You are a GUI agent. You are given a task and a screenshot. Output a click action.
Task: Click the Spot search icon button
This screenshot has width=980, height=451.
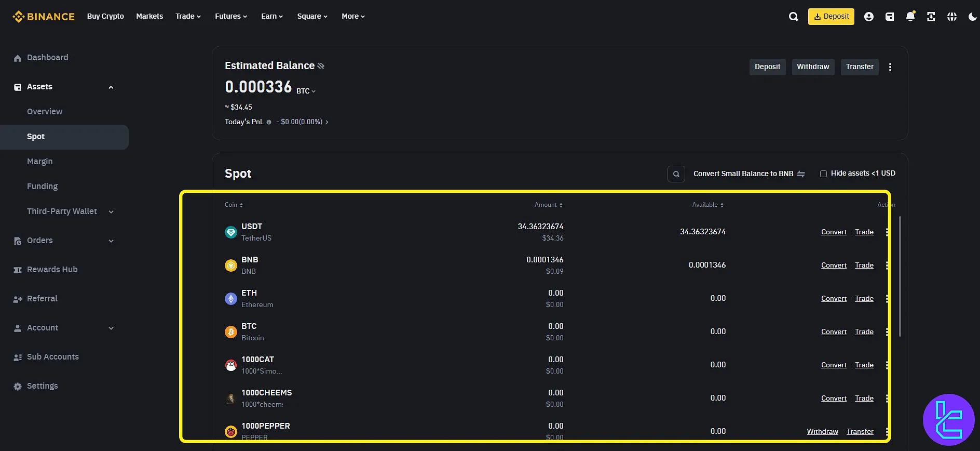[676, 174]
